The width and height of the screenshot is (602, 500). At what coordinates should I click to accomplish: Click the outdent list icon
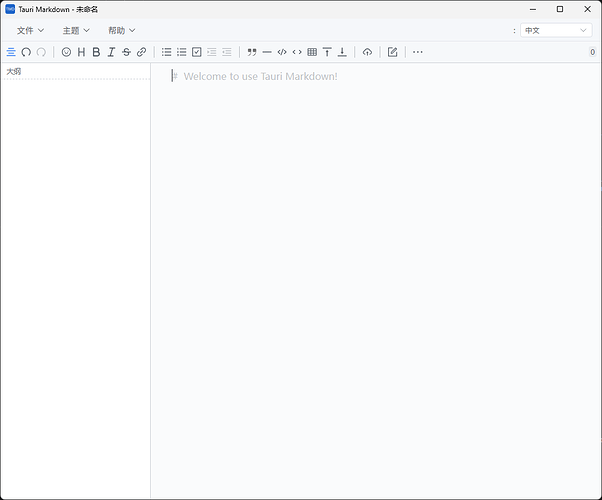click(212, 52)
